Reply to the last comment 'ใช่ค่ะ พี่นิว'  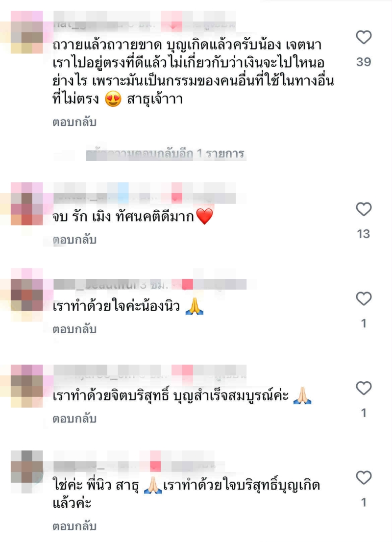pyautogui.click(x=74, y=526)
